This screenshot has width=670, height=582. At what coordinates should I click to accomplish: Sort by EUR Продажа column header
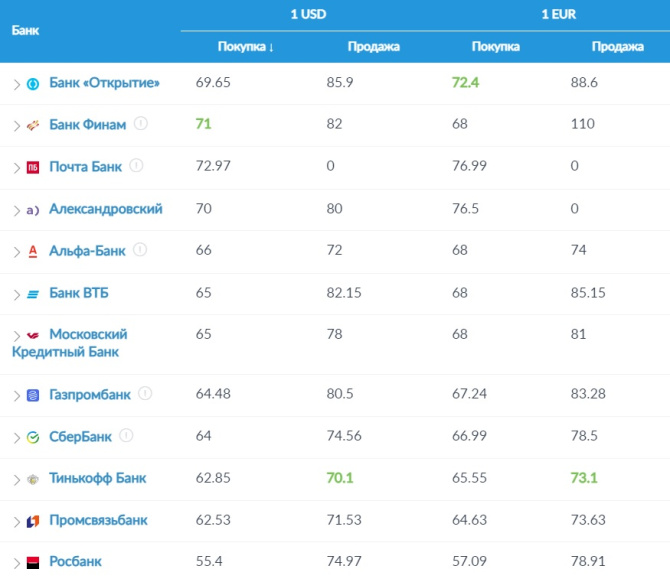[x=617, y=46]
